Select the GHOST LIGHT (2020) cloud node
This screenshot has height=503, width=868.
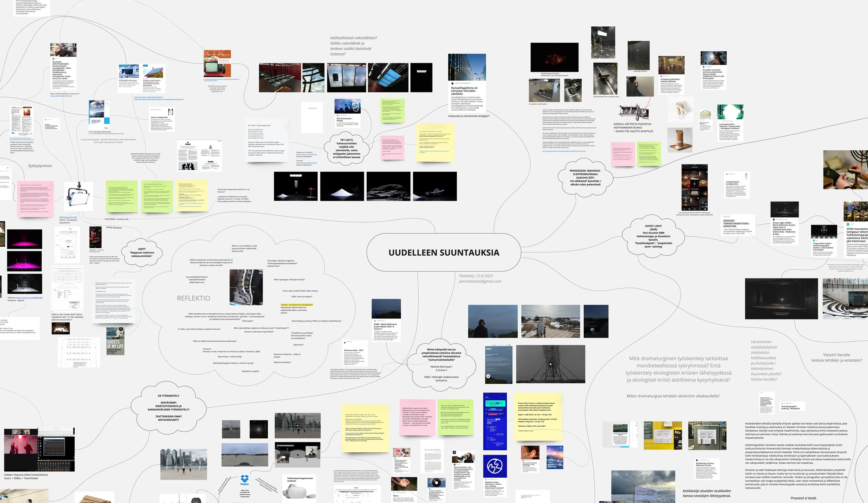[x=653, y=236]
